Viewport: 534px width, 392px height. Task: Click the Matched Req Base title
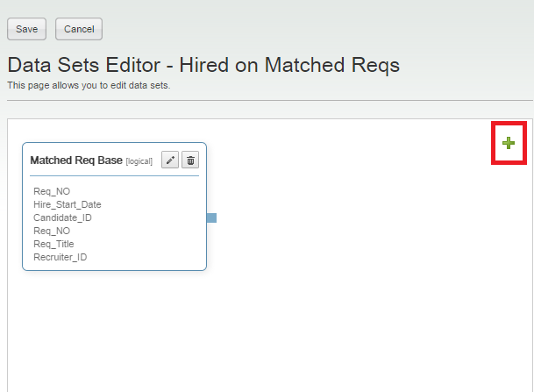coord(76,160)
